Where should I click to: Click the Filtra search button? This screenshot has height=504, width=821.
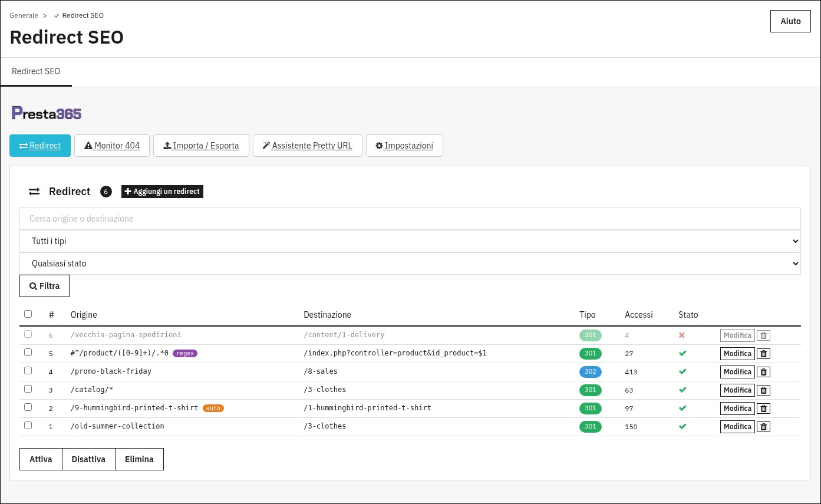click(x=44, y=286)
